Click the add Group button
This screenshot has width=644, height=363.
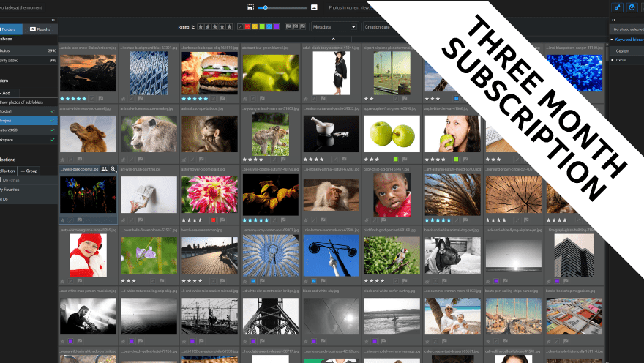pyautogui.click(x=29, y=171)
